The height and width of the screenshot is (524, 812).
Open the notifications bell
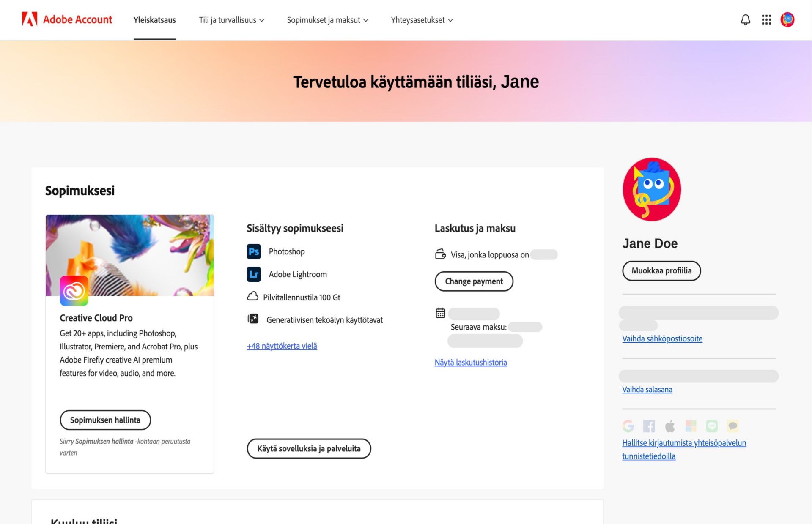pyautogui.click(x=745, y=19)
